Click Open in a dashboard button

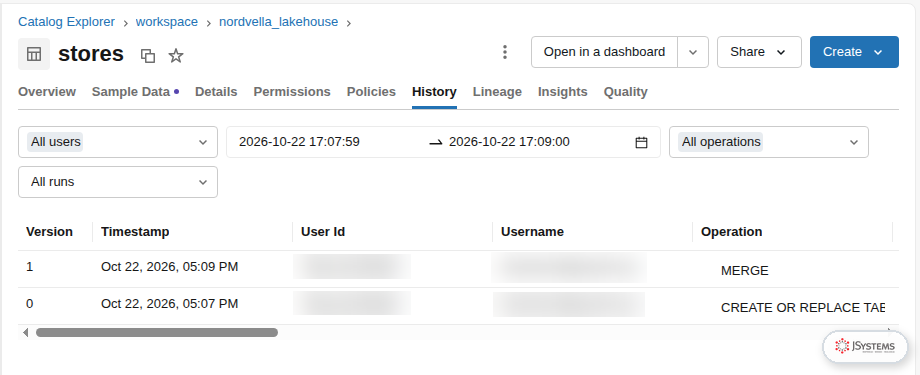[604, 52]
